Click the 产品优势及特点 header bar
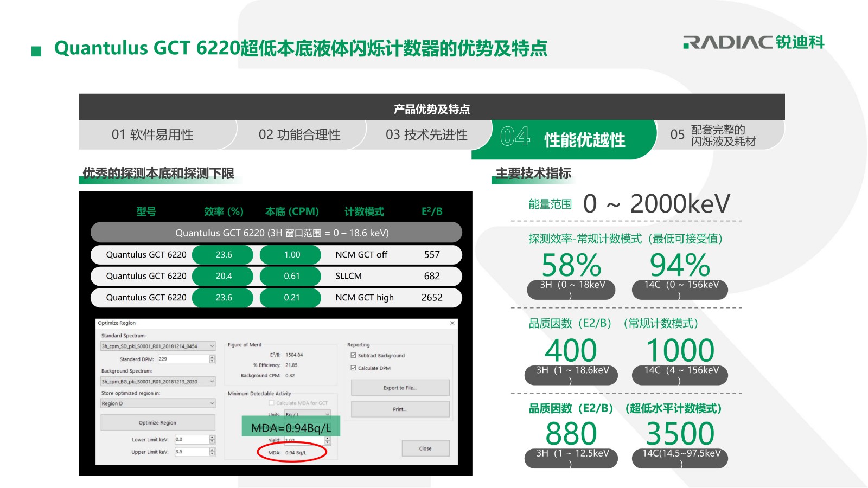The width and height of the screenshot is (868, 488). [x=432, y=107]
